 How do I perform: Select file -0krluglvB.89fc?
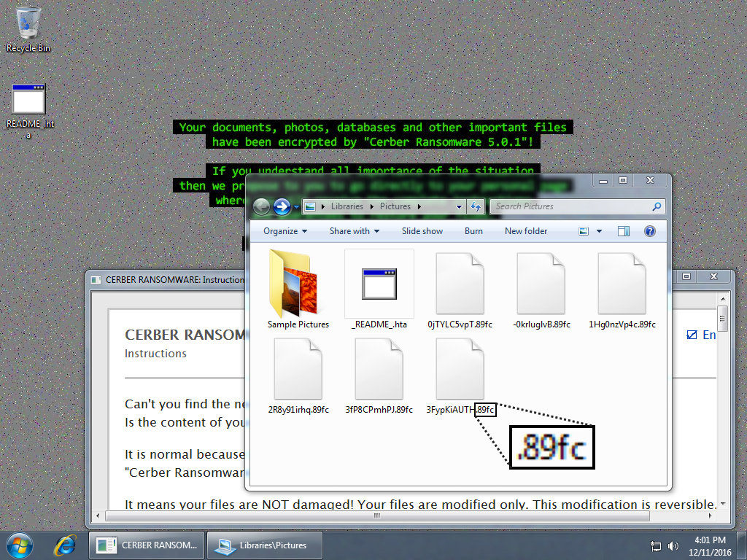pyautogui.click(x=541, y=289)
